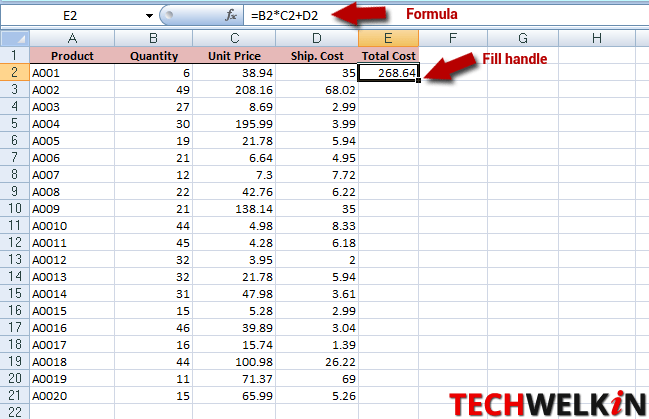Click the Unit Price header cell
This screenshot has height=419, width=649.
point(234,55)
